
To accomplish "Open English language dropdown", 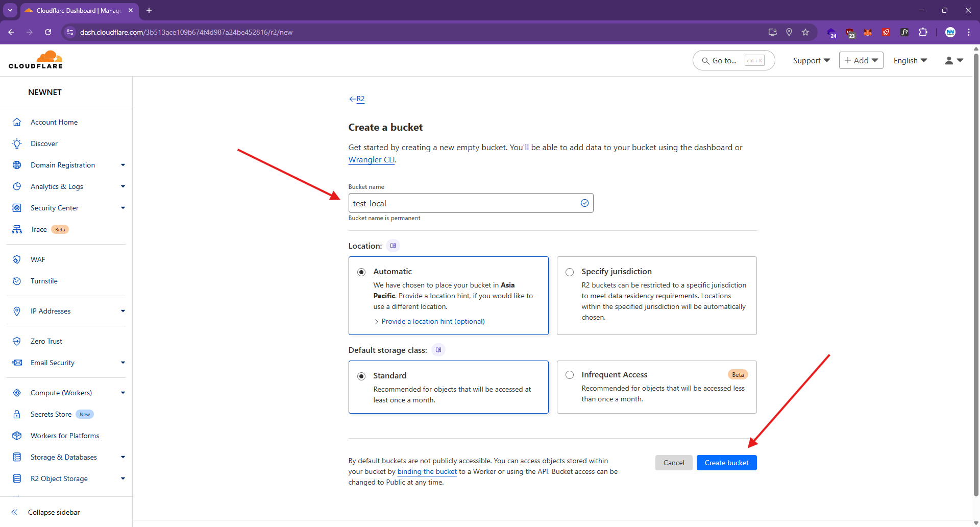I will (910, 60).
